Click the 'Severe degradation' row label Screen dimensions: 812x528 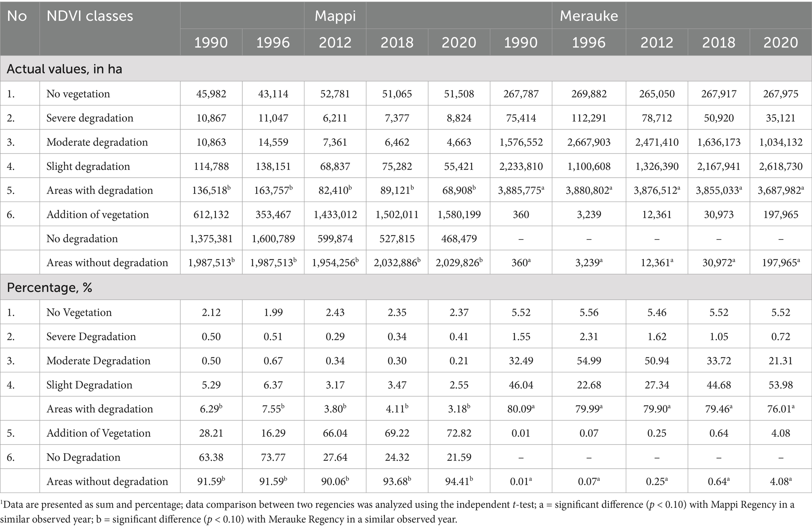(x=90, y=118)
